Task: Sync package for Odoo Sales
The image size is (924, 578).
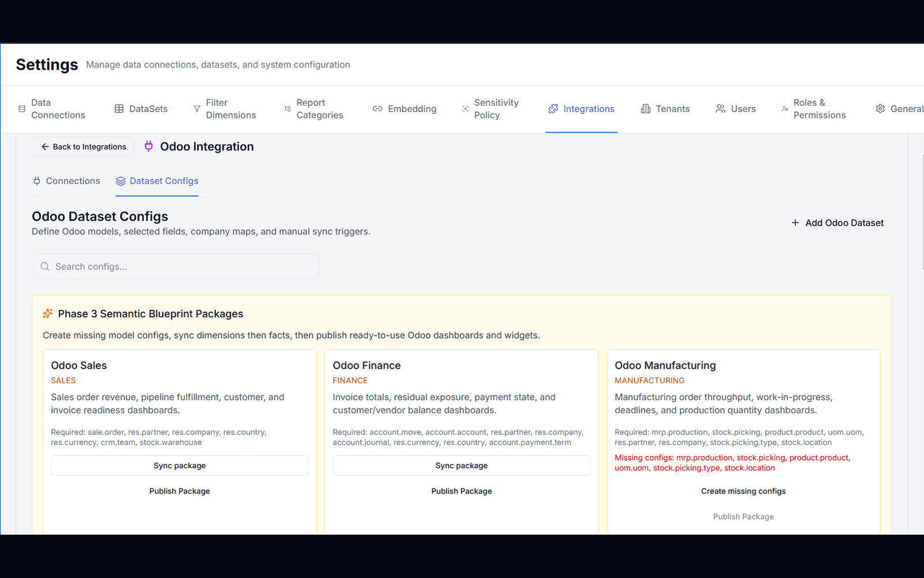Action: click(x=180, y=465)
